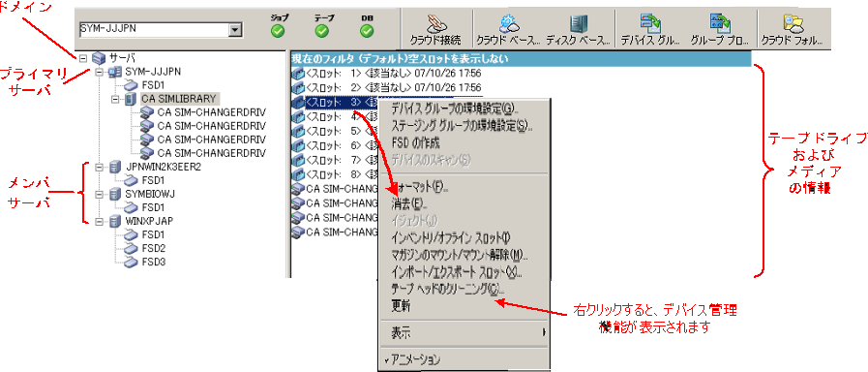Screen dimensions: 868x372
Task: Click the テープ green status icon
Action: (321, 32)
